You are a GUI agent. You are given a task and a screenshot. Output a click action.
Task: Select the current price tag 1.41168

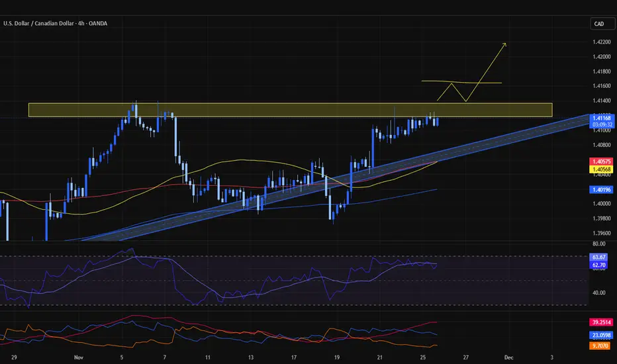[x=602, y=118]
